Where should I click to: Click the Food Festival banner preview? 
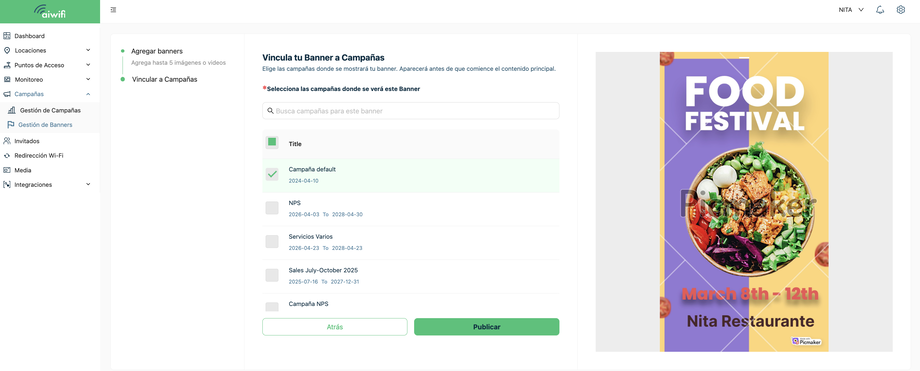click(744, 202)
